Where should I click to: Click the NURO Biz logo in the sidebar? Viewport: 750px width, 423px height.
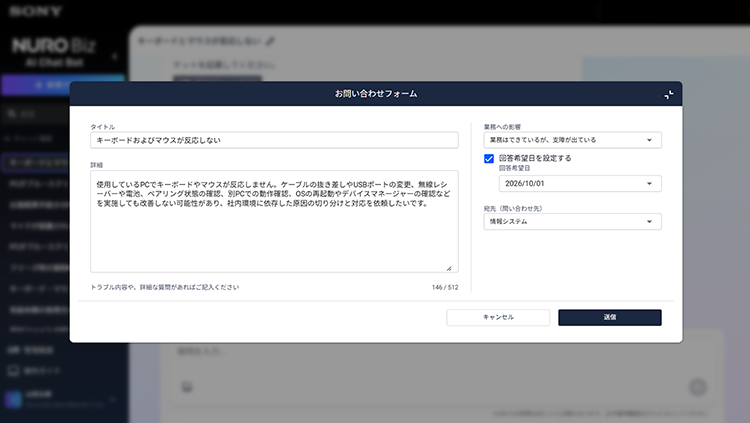(54, 46)
